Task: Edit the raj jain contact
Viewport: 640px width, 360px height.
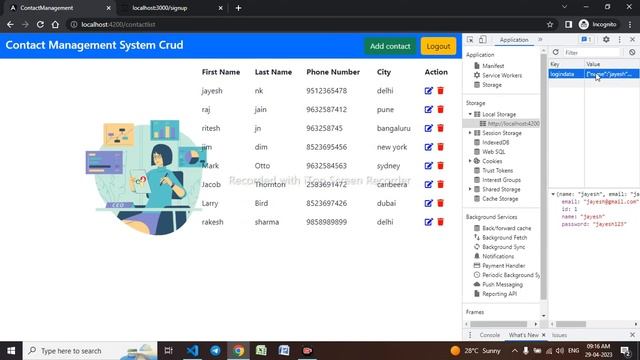Action: (428, 109)
